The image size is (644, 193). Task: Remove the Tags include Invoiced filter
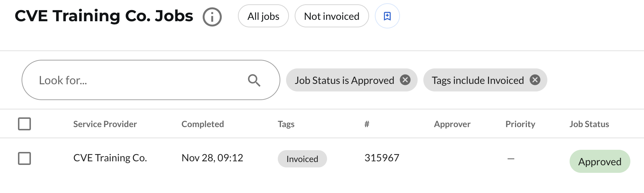(x=535, y=80)
